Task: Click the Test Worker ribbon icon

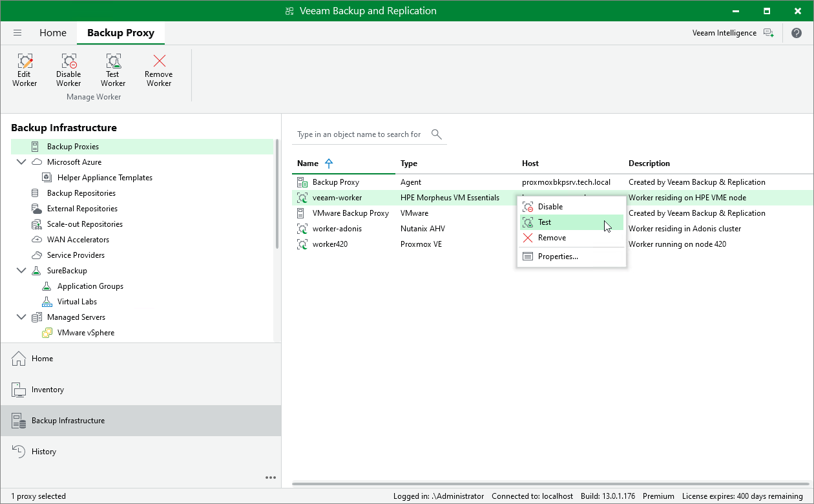Action: [113, 61]
